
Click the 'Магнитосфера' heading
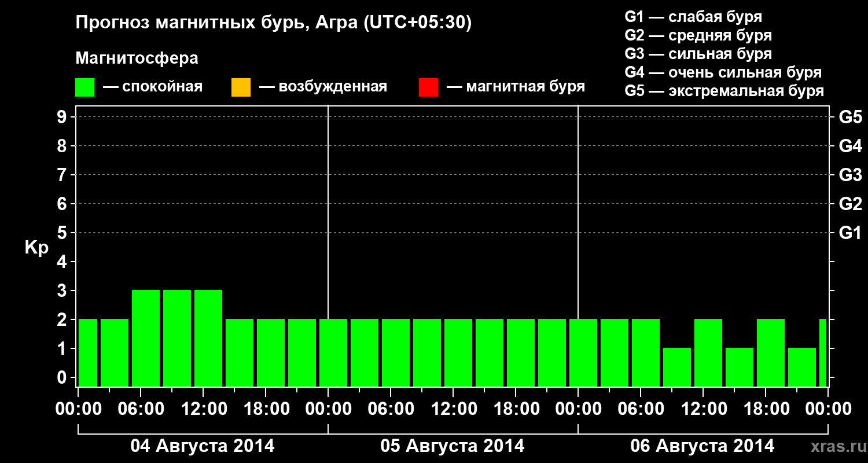click(137, 58)
